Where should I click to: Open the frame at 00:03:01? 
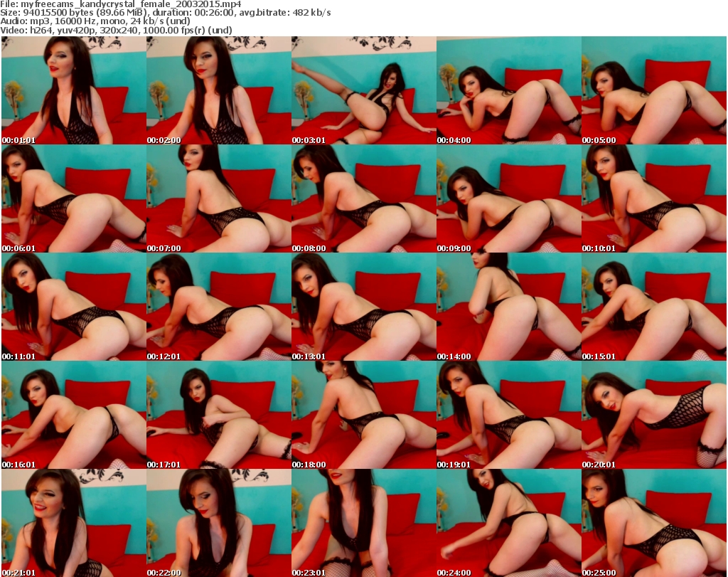coord(364,90)
